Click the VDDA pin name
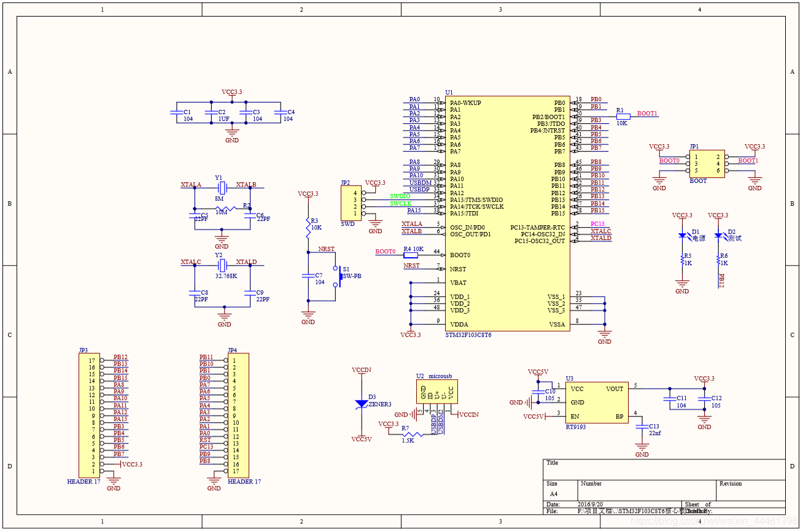This screenshot has height=532, width=803. pyautogui.click(x=459, y=325)
